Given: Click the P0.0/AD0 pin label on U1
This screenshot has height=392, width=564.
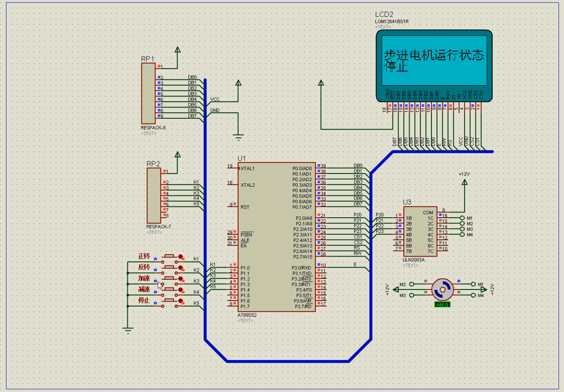Looking at the screenshot, I should click(302, 168).
